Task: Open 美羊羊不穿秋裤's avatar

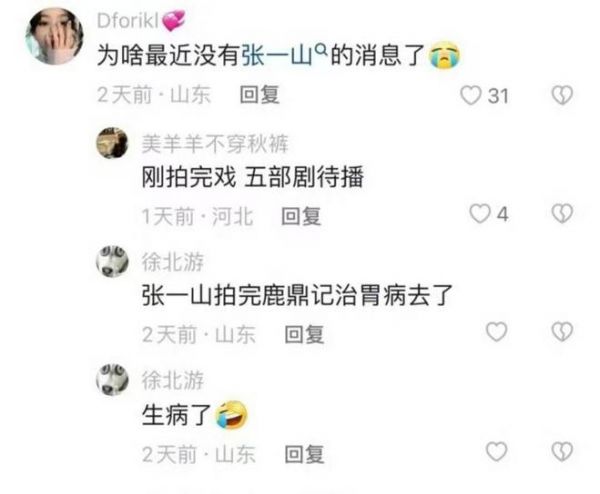Action: tap(112, 143)
